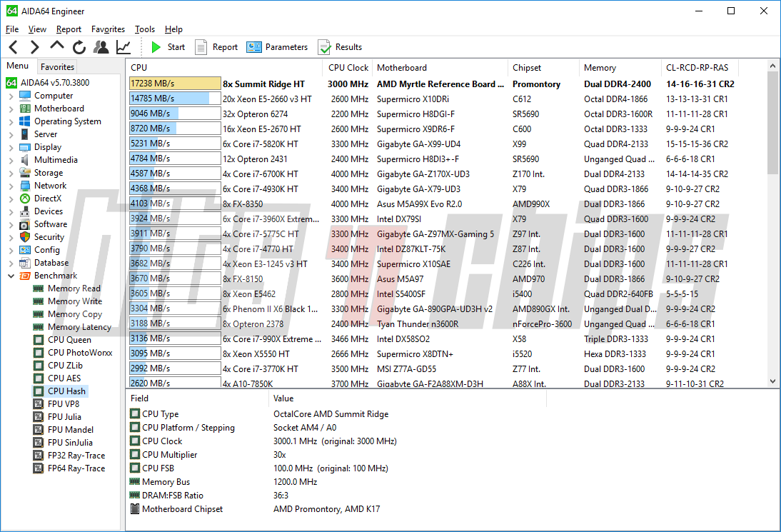Expand the Operating System tree node
The width and height of the screenshot is (781, 532).
pos(11,122)
